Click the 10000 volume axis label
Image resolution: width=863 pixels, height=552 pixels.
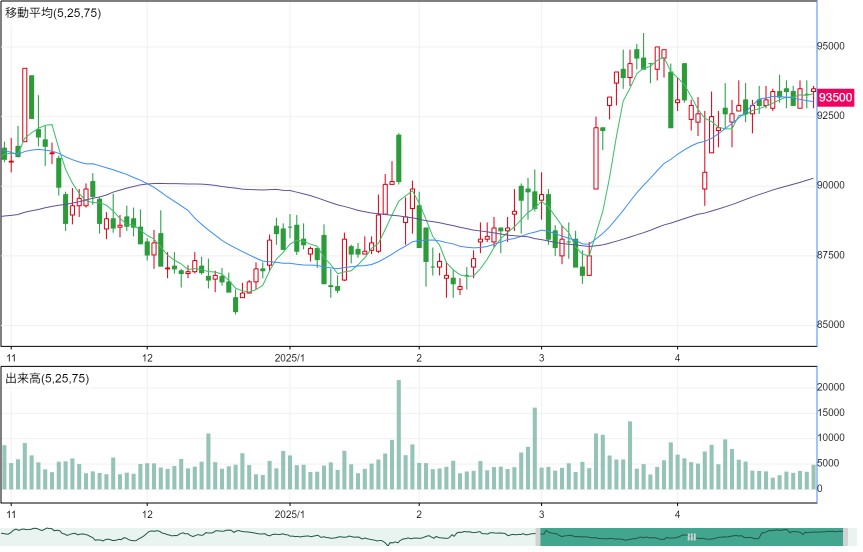click(x=831, y=438)
